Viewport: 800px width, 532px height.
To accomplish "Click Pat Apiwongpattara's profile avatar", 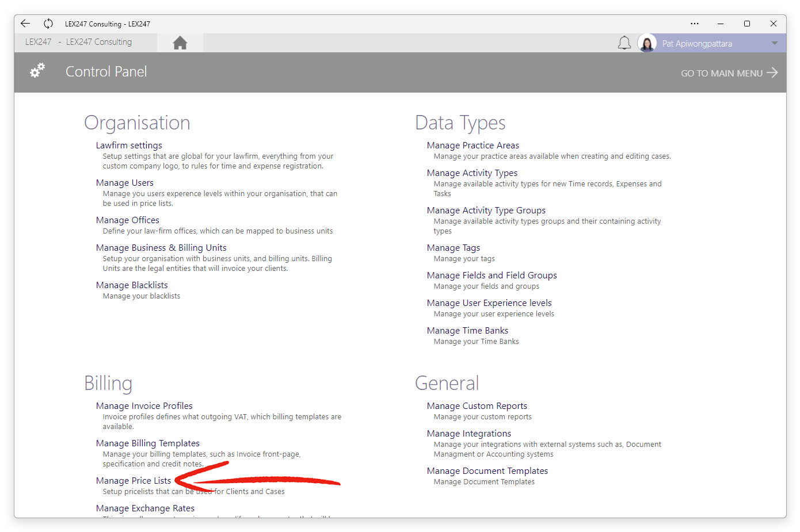I will tap(647, 43).
